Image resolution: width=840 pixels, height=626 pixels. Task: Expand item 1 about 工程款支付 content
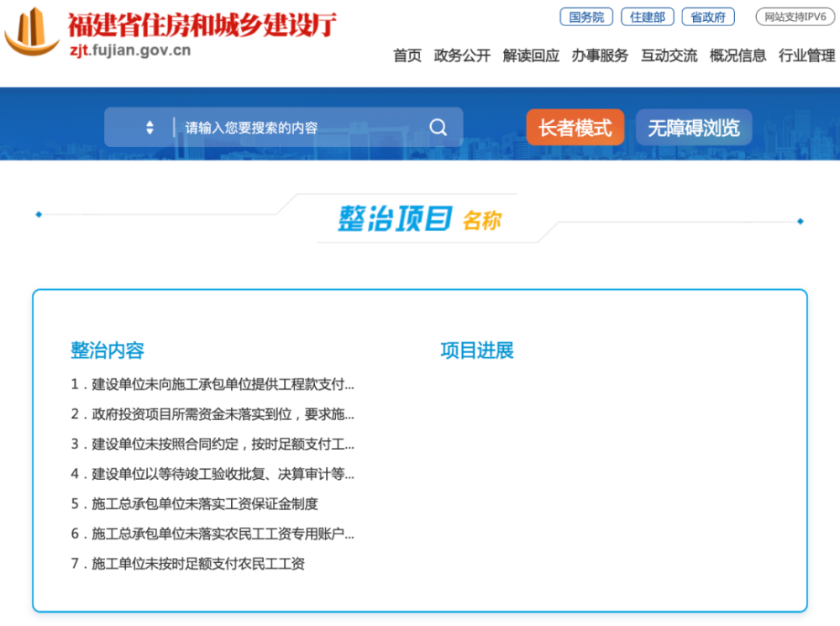[214, 384]
